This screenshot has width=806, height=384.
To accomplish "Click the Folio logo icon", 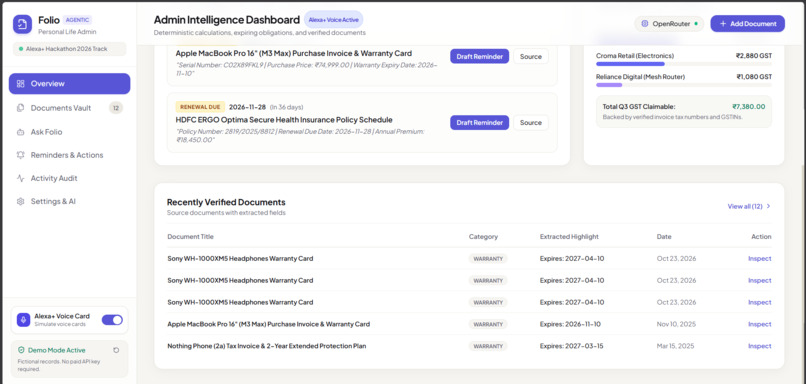I will point(22,24).
